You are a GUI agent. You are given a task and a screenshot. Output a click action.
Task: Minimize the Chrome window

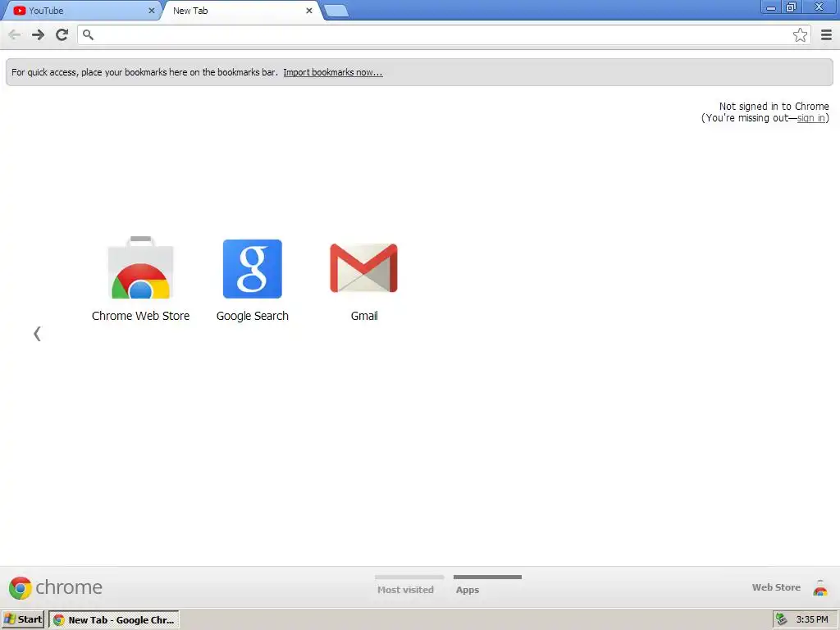coord(771,7)
